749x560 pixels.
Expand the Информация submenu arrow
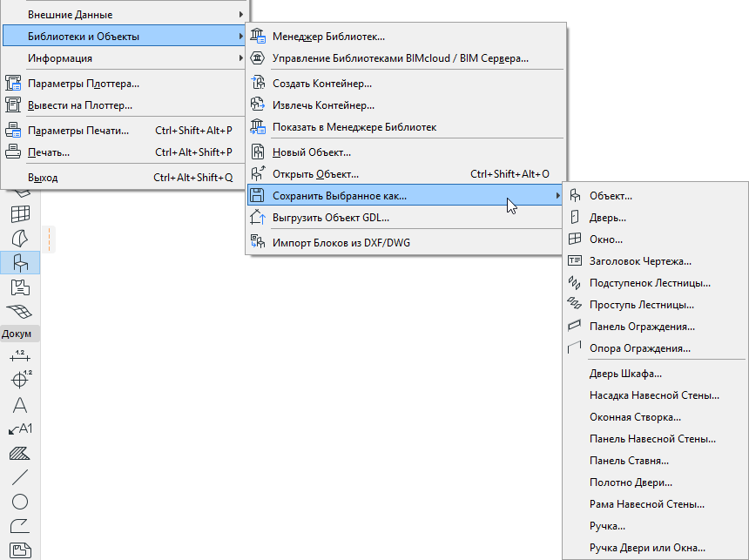click(x=240, y=58)
